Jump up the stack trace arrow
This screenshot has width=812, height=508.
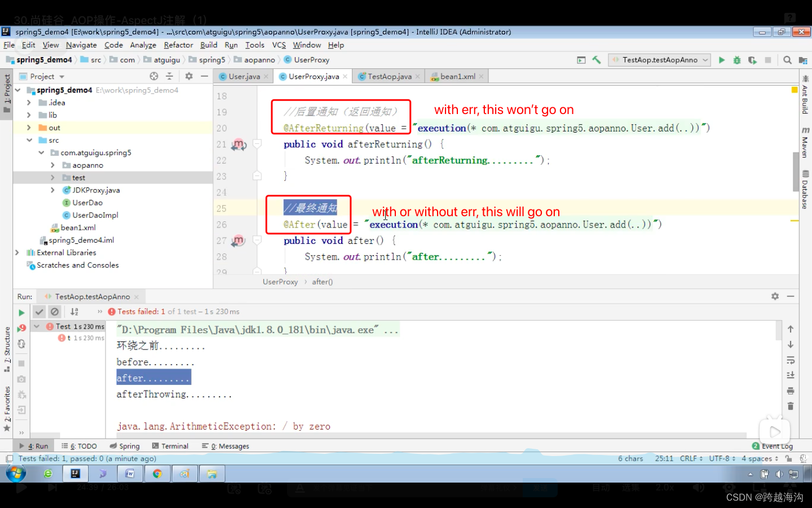(x=791, y=329)
